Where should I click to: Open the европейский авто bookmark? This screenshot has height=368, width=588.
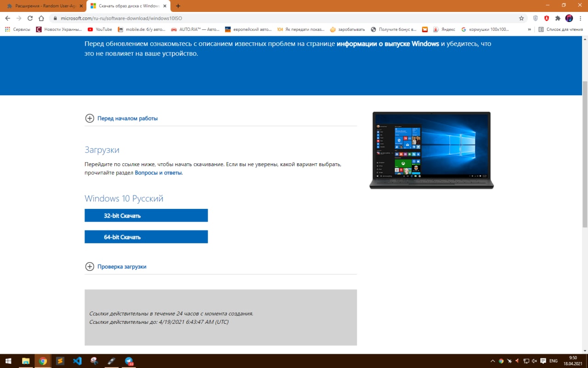(248, 29)
